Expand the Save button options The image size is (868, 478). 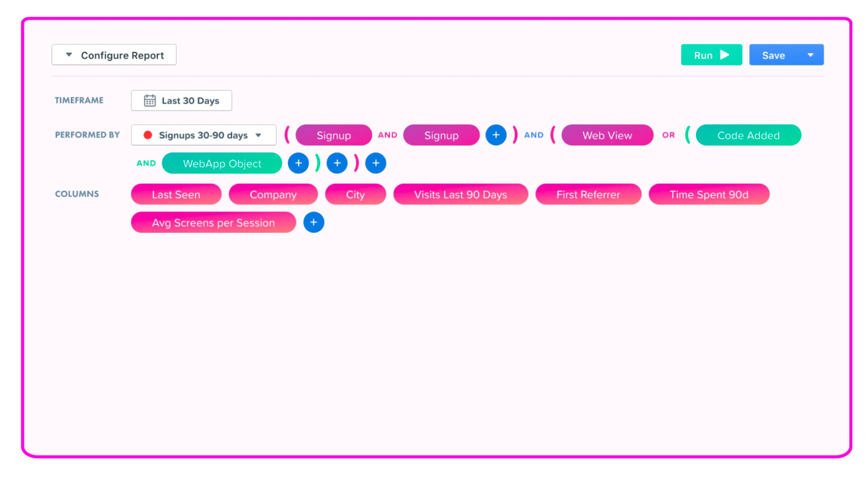pos(812,55)
